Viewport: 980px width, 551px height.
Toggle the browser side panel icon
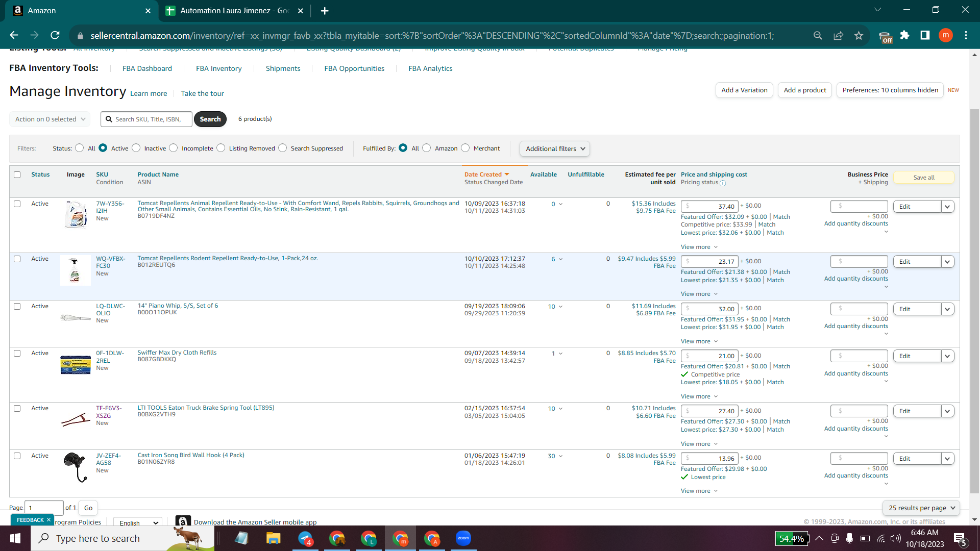925,35
